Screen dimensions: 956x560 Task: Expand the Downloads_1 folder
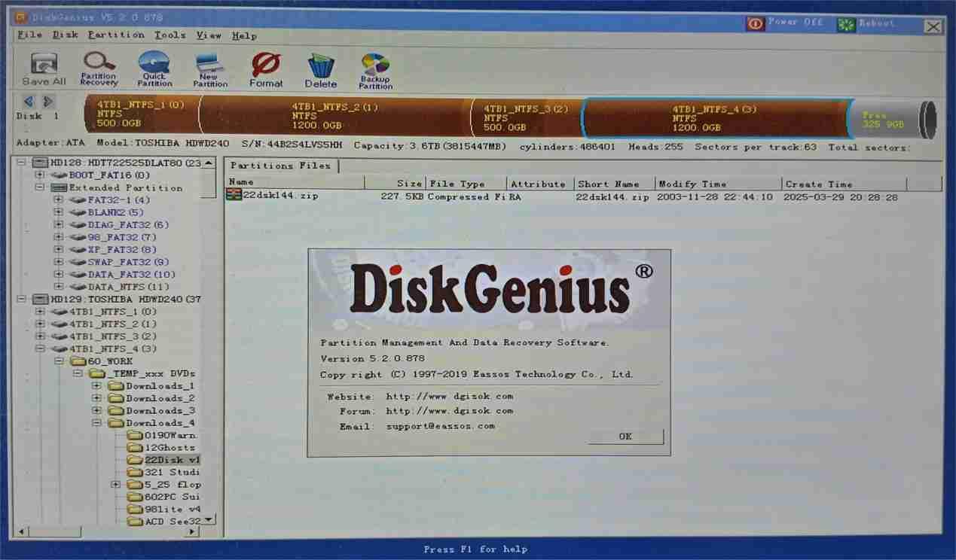(96, 386)
